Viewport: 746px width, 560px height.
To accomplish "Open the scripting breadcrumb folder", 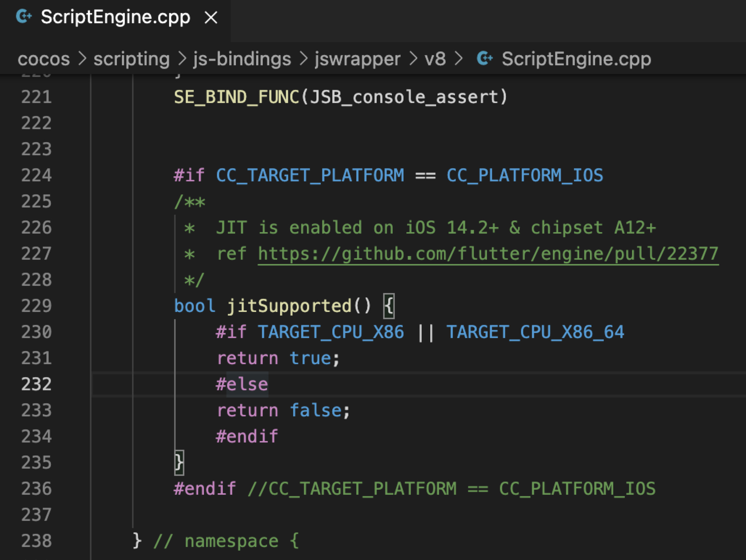I will [131, 59].
